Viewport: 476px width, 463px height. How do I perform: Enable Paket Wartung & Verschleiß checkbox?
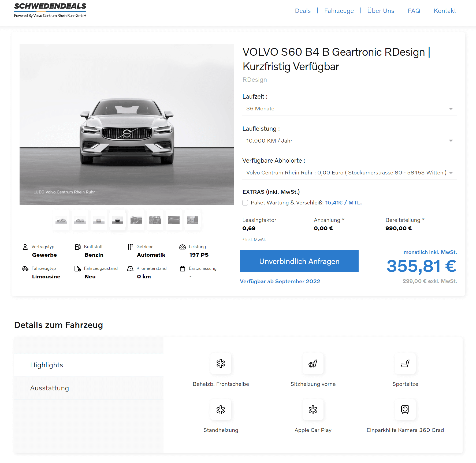point(245,203)
